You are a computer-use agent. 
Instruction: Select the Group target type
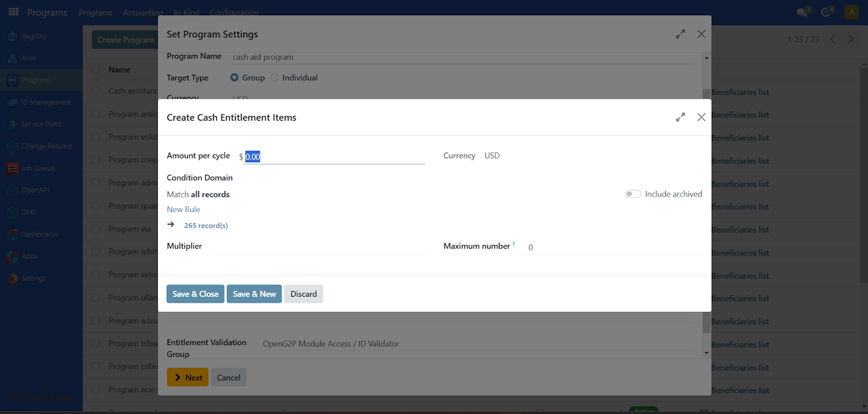coord(234,78)
